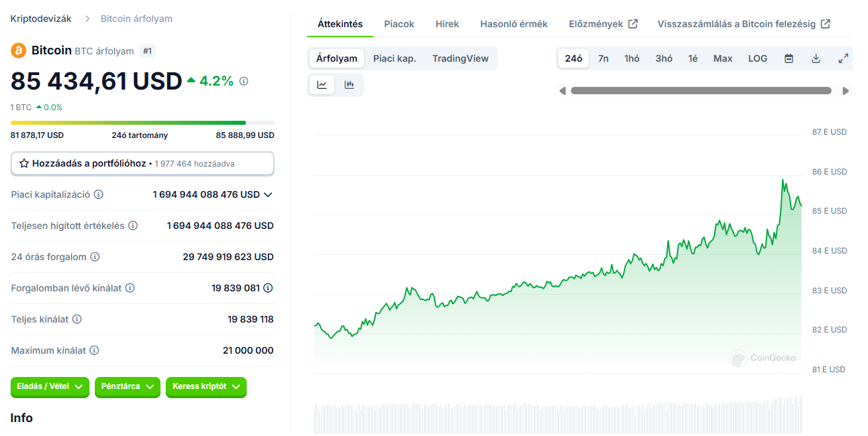This screenshot has height=436, width=868.
Task: Click the 81 878,17 USD range low
Action: [x=37, y=135]
